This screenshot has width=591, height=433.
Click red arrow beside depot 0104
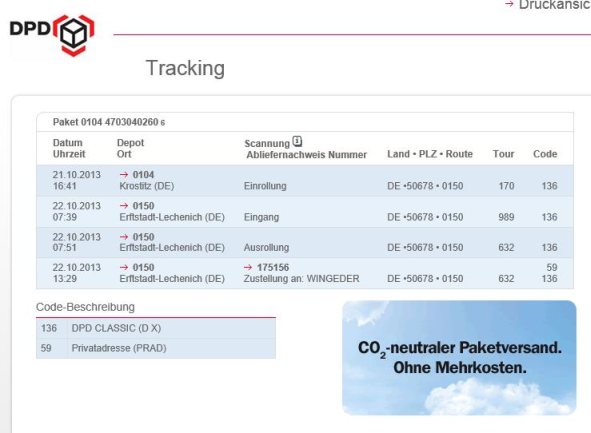click(x=124, y=174)
